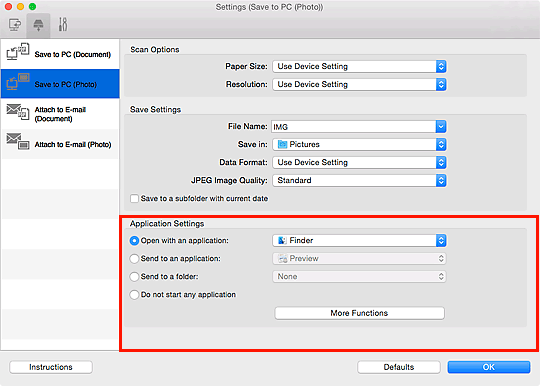Click the Save to PC (Document) icon
This screenshot has height=386, width=540.
[18, 51]
